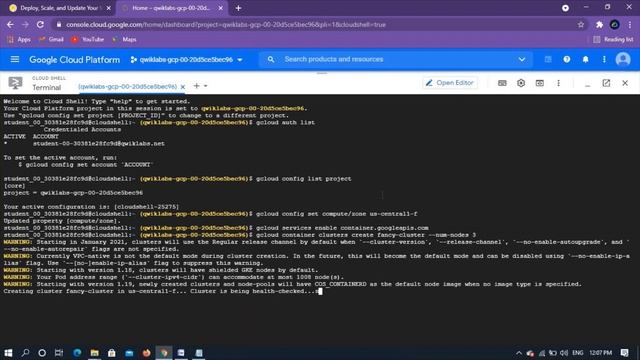The image size is (640, 360).
Task: Bookmark this page with the star icon
Action: coord(581,25)
